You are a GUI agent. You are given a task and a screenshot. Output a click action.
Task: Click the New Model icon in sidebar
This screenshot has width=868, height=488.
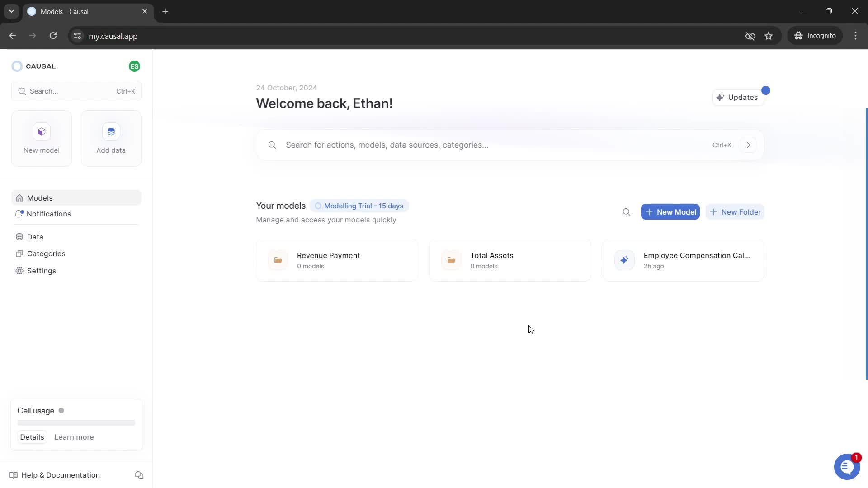pos(42,131)
